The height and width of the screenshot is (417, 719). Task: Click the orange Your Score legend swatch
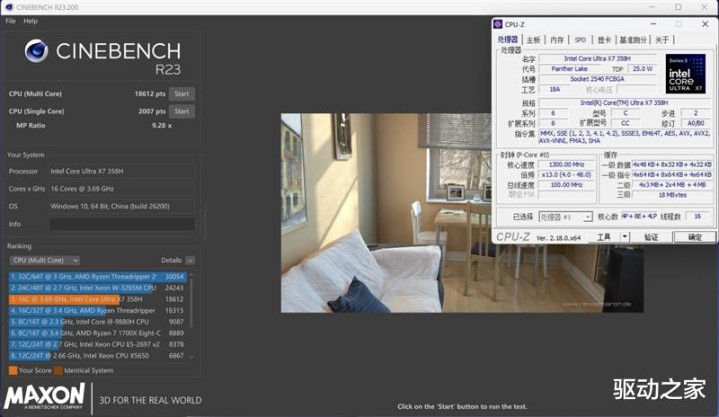point(12,371)
